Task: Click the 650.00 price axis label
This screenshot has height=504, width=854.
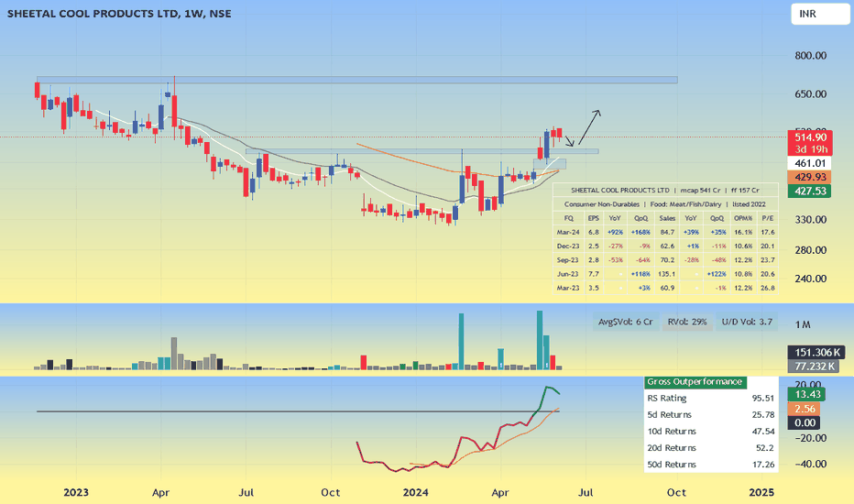Action: tap(810, 94)
